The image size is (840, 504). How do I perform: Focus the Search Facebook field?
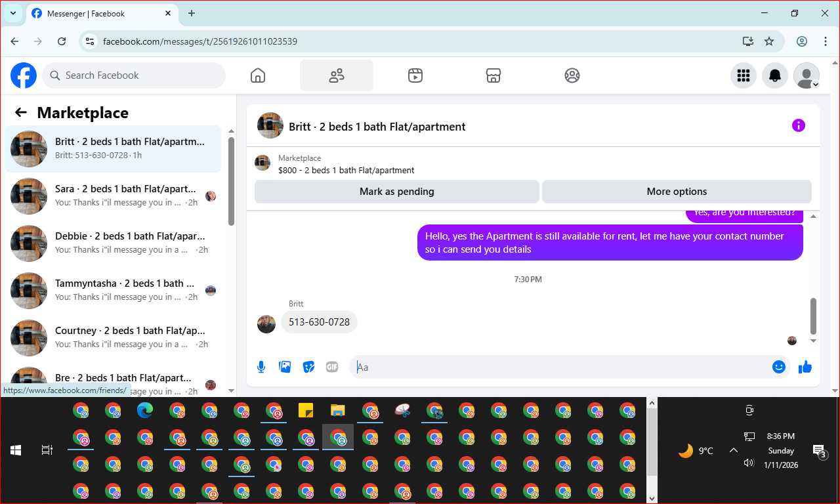(x=134, y=75)
